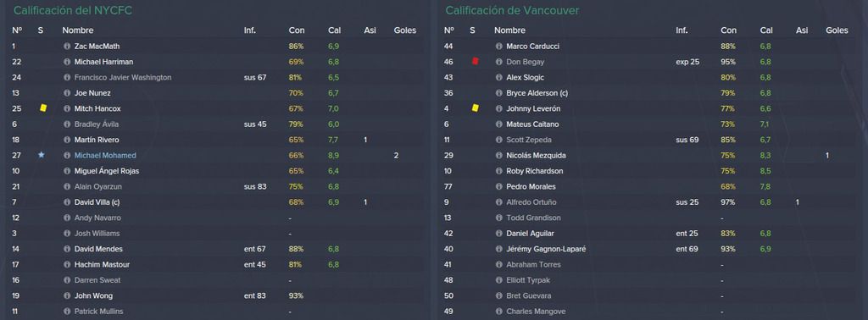The height and width of the screenshot is (320, 868).
Task: Click the red card icon for Don Begay
Action: coord(475,62)
